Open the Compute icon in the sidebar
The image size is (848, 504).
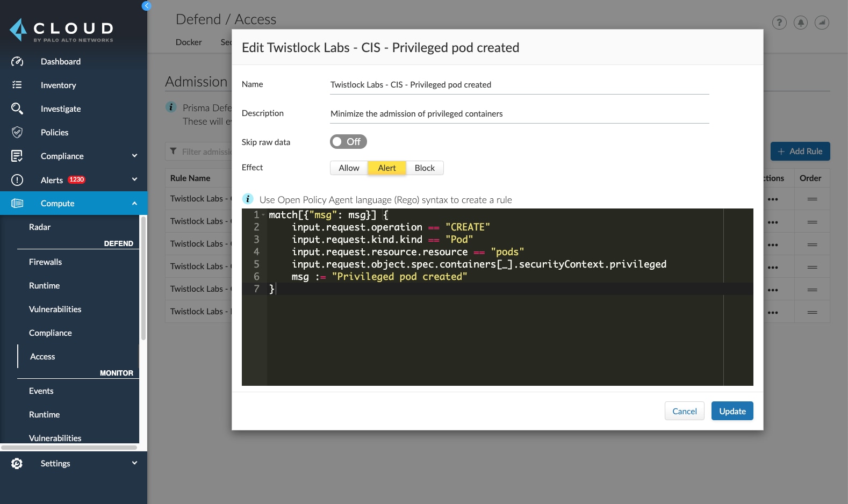17,203
